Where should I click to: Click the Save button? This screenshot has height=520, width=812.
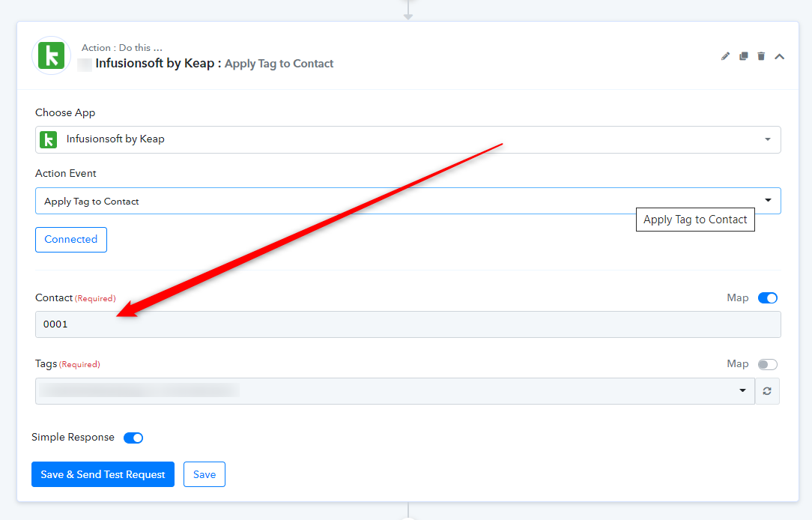coord(204,474)
